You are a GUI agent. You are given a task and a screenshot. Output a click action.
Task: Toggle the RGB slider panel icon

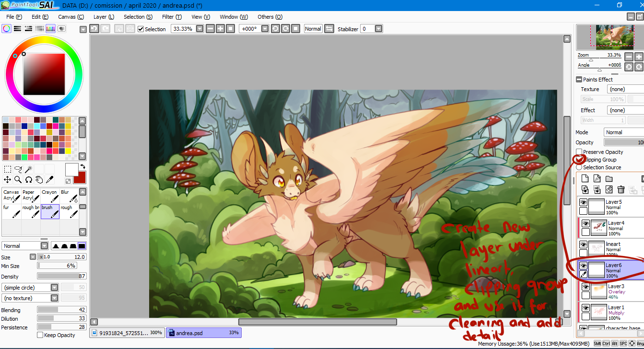pyautogui.click(x=17, y=29)
